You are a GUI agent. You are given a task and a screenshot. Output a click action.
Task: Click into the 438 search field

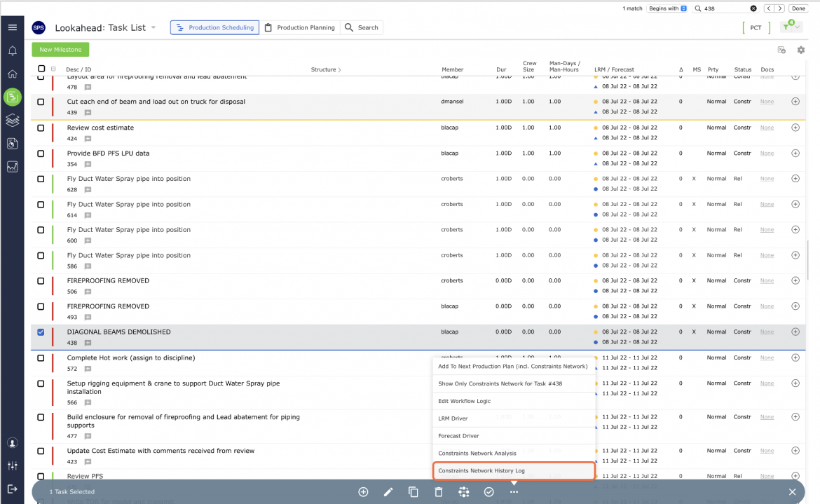pos(726,8)
